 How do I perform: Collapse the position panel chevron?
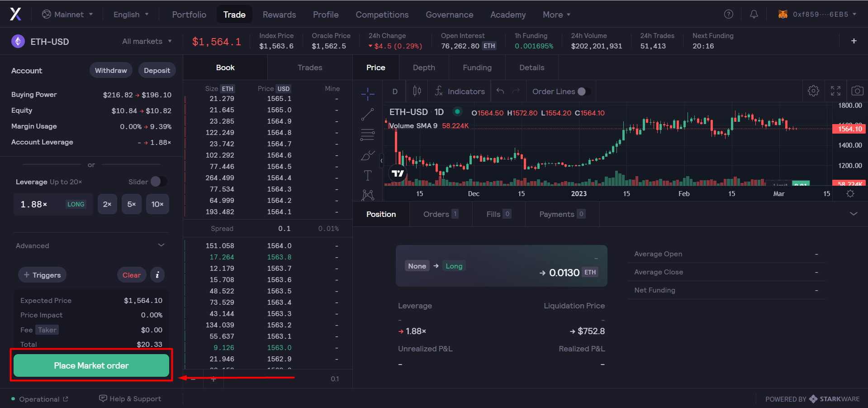854,214
